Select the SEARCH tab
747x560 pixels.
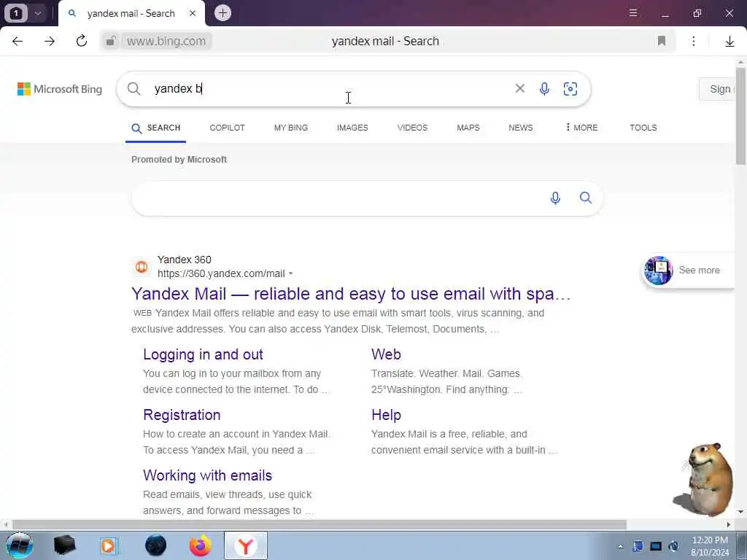coord(156,128)
